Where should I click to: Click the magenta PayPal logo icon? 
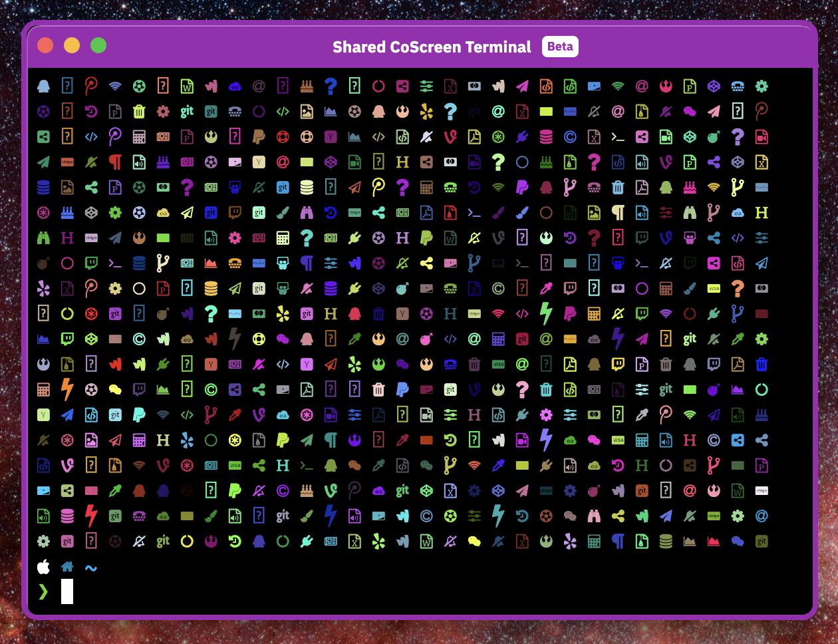[570, 313]
